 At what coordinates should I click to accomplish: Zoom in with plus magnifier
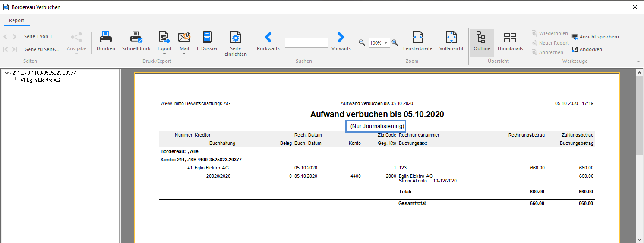coord(395,42)
